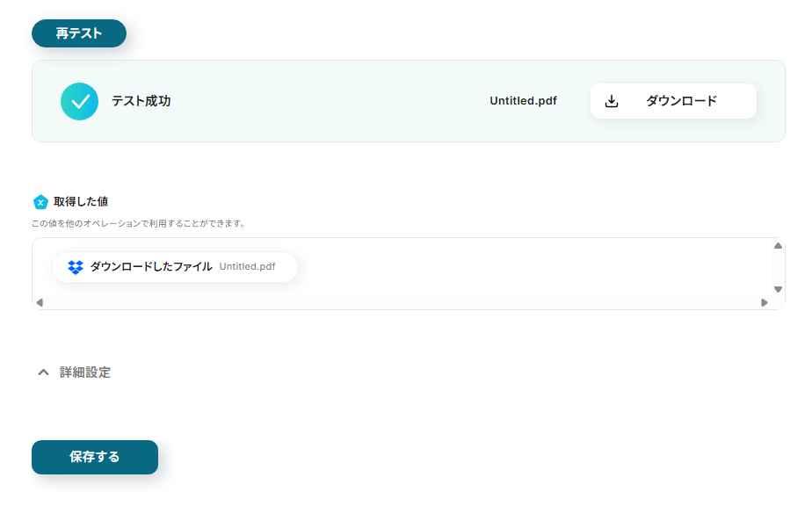Click the Dropbox icon in the value chip
Screen dimensions: 812x521
point(76,267)
